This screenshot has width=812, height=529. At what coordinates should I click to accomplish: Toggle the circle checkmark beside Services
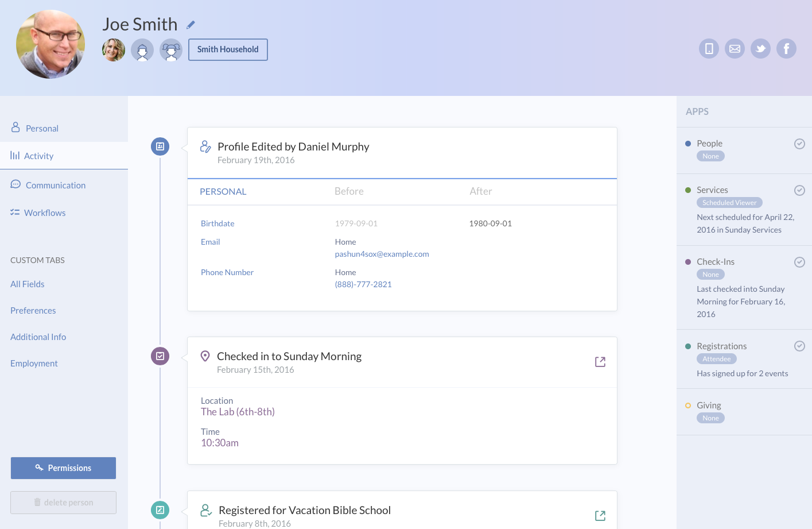coord(799,190)
